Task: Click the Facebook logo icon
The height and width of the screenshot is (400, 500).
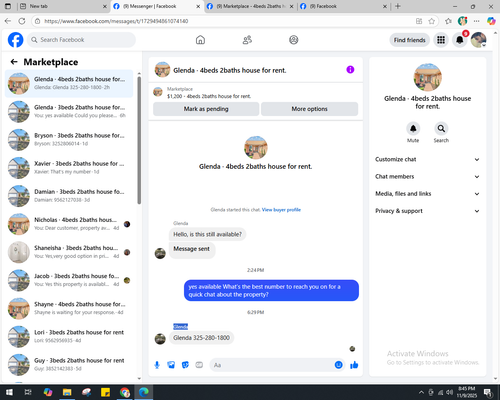Action: [x=16, y=40]
